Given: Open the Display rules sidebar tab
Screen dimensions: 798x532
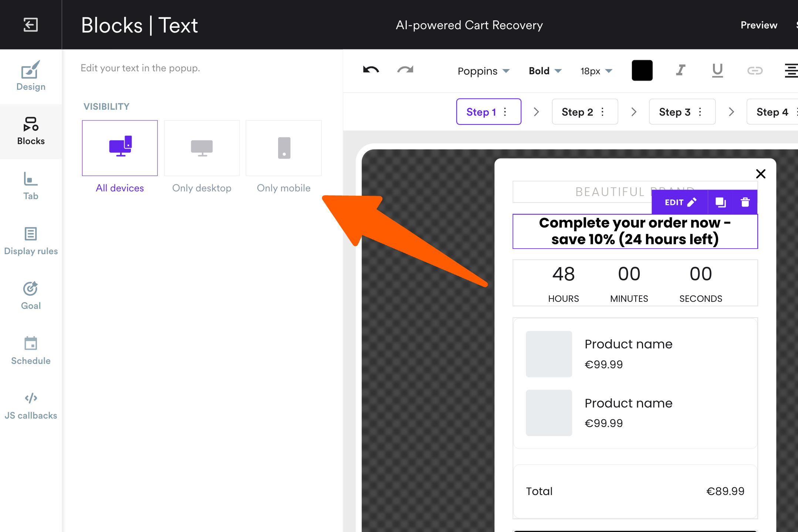Looking at the screenshot, I should tap(31, 241).
